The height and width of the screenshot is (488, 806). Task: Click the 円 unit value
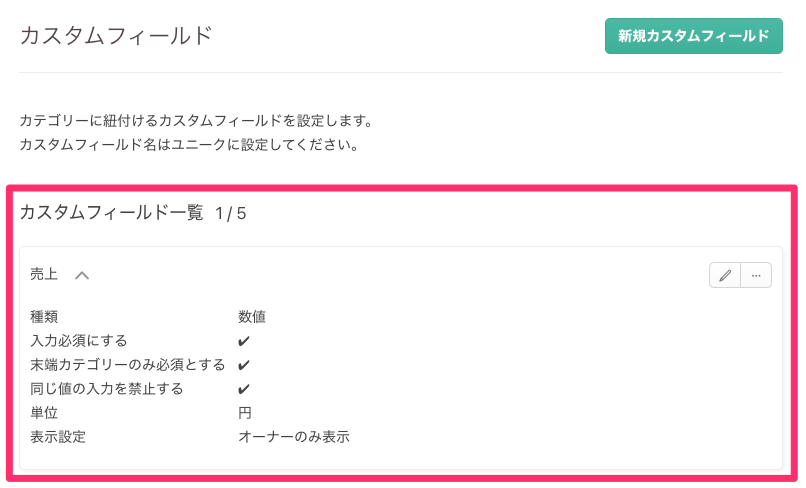244,413
